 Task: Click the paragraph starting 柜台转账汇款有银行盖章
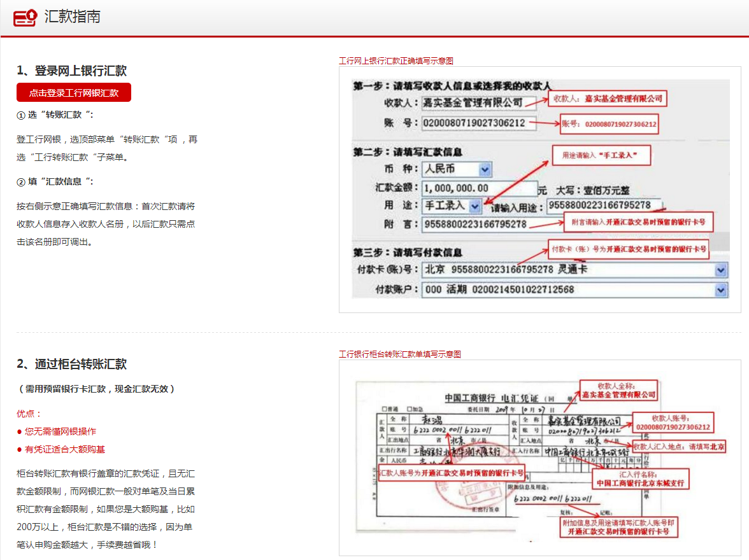point(106,509)
